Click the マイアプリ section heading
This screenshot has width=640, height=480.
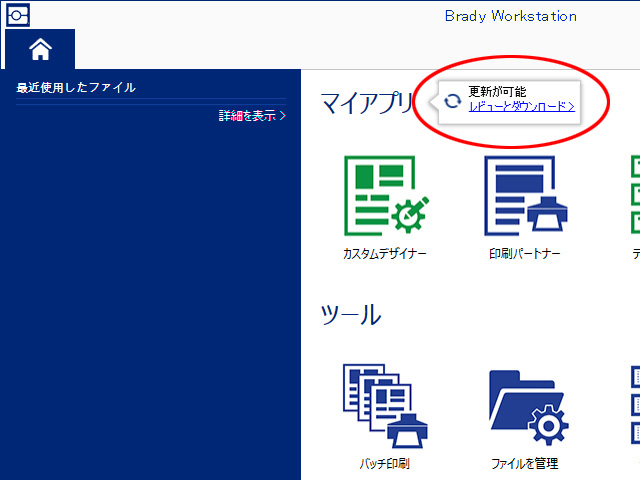click(x=368, y=103)
